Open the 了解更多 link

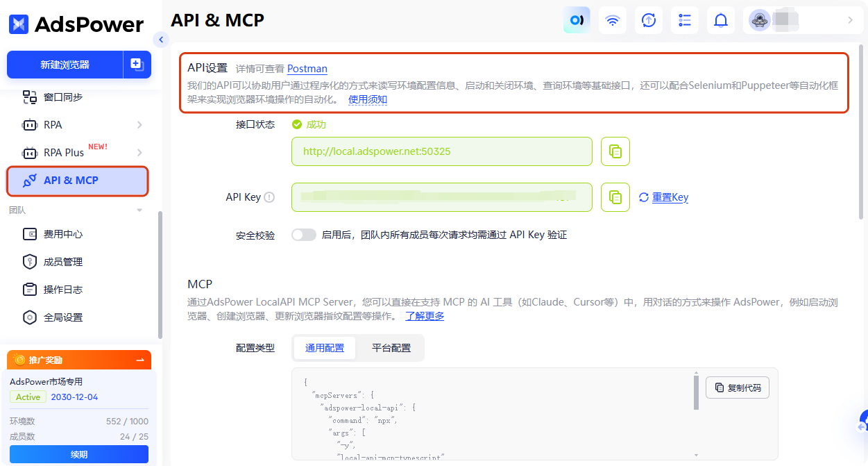425,316
